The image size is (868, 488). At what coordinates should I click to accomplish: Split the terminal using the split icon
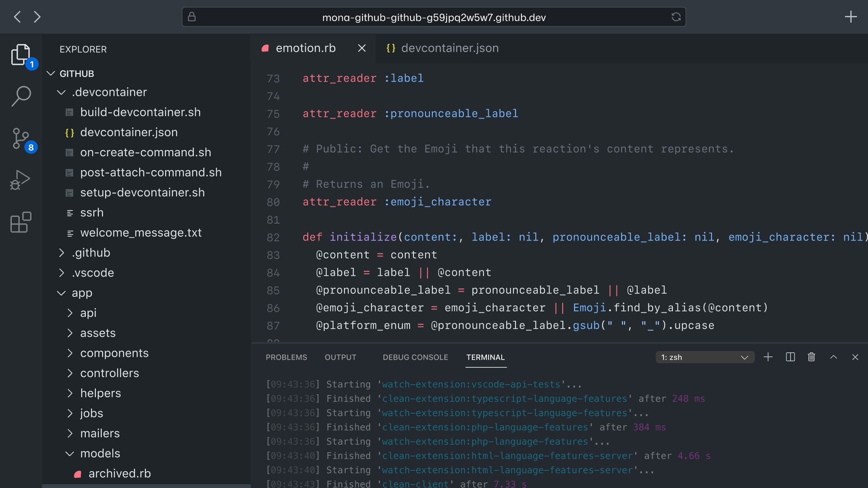790,357
